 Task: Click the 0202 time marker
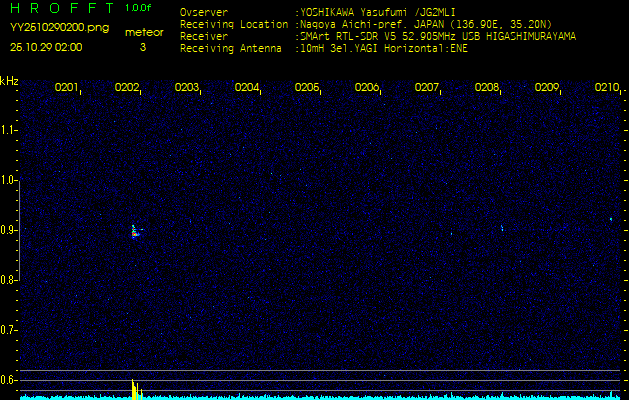[x=127, y=87]
